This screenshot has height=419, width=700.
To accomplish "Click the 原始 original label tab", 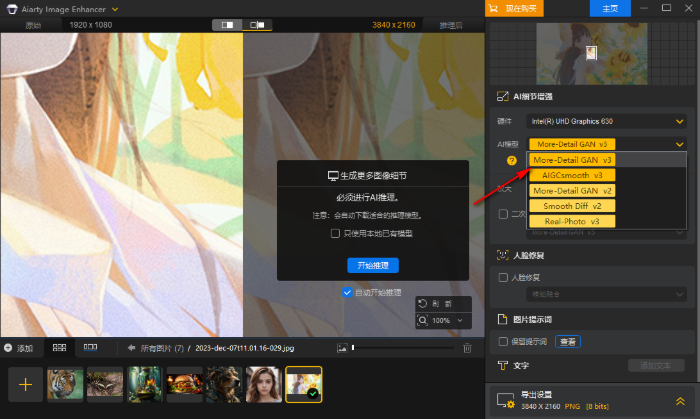I will (x=33, y=25).
